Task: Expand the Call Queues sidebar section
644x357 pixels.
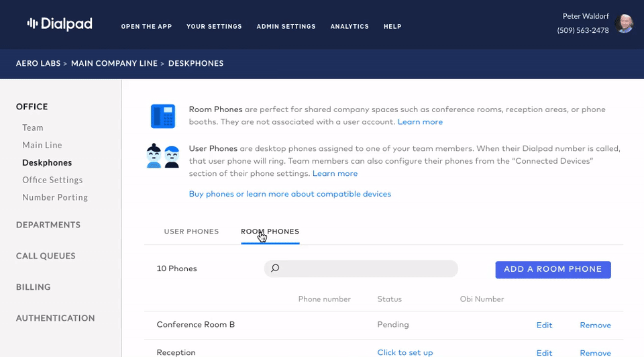Action: pos(46,256)
